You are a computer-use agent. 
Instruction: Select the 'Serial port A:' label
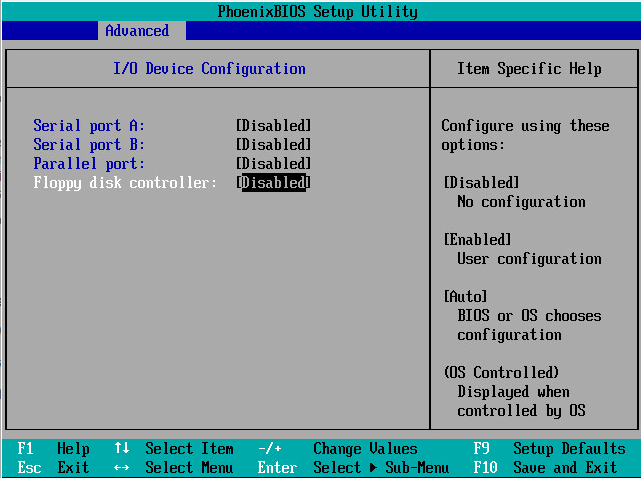click(x=89, y=126)
